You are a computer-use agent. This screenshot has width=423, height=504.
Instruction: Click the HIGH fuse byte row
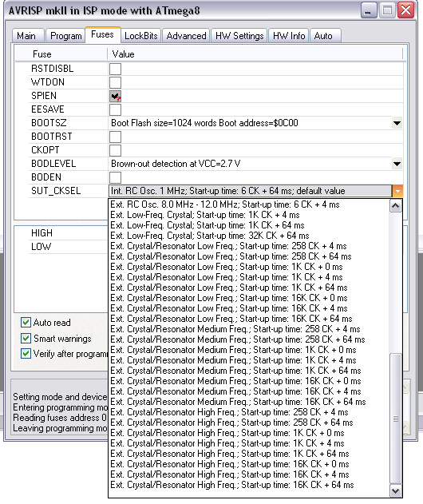point(68,233)
